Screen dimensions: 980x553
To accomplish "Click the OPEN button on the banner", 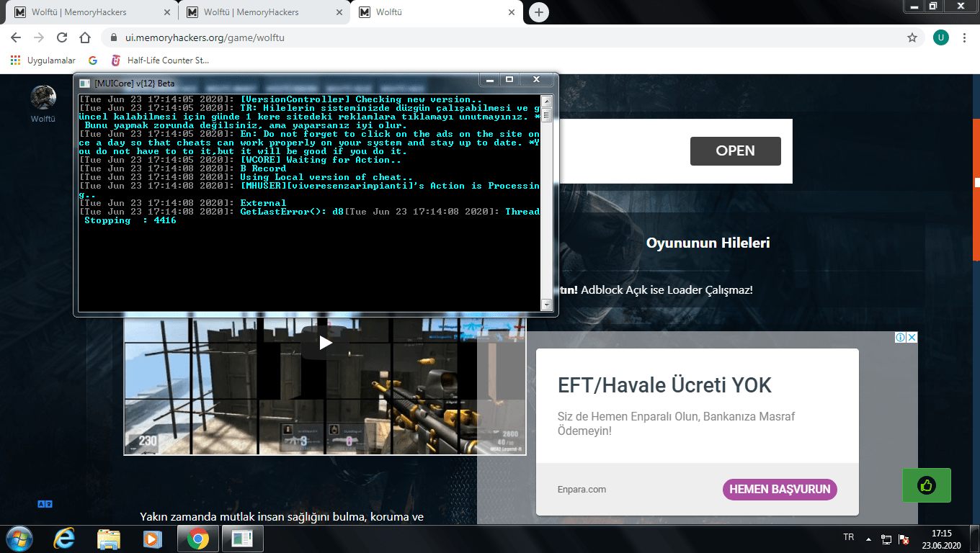I will click(735, 150).
